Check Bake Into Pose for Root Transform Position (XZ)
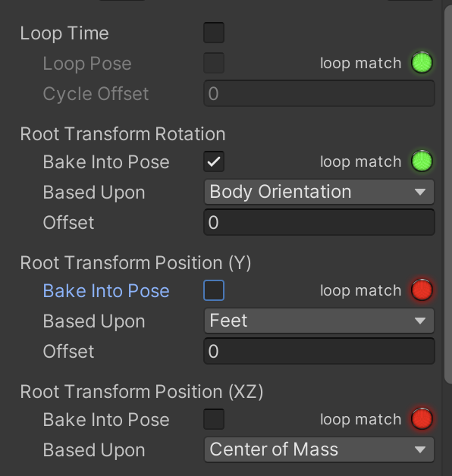 click(214, 419)
